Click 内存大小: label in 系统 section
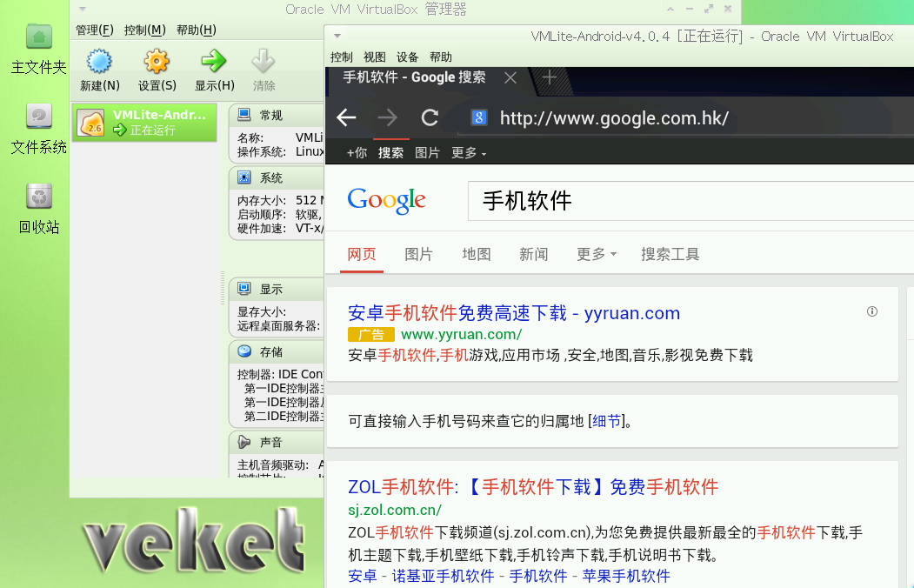The width and height of the screenshot is (914, 588). [x=262, y=200]
